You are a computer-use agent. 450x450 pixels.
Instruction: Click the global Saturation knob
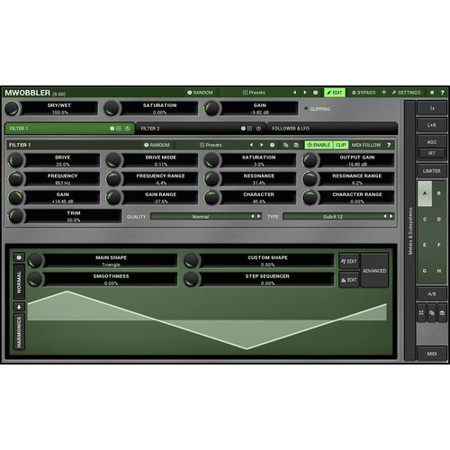(111, 109)
